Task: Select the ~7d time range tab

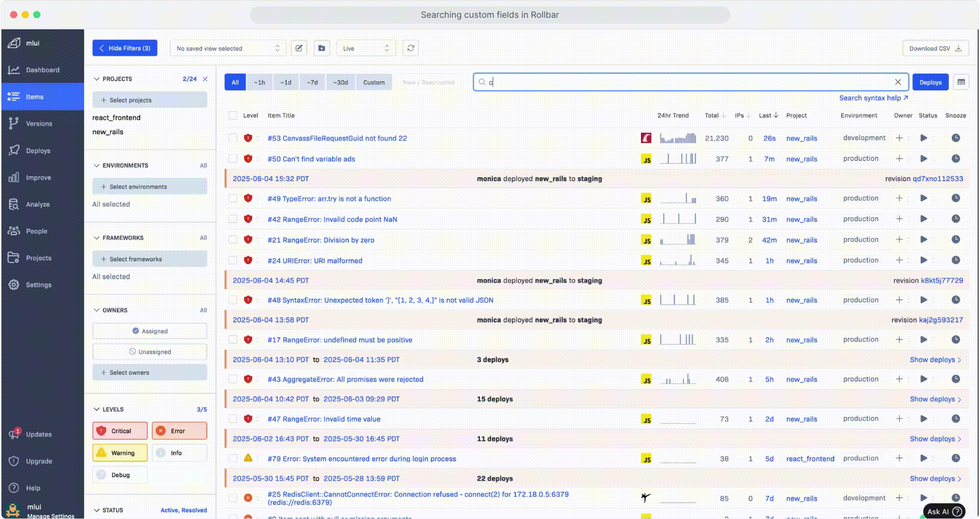Action: 312,82
